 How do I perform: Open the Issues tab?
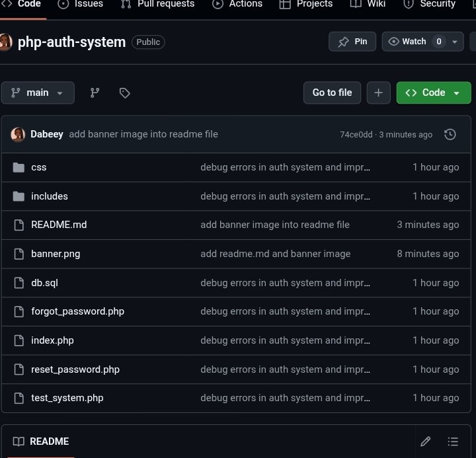80,4
